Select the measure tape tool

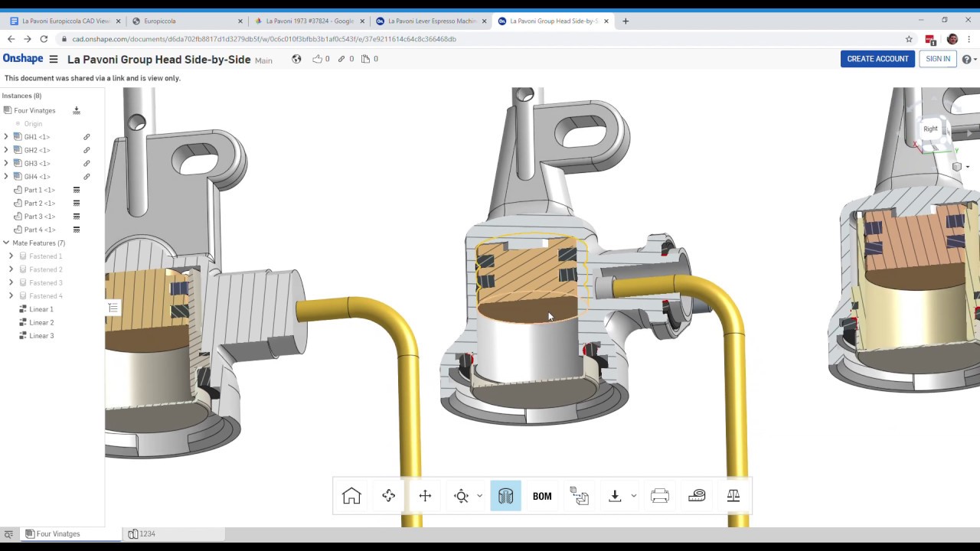[696, 496]
